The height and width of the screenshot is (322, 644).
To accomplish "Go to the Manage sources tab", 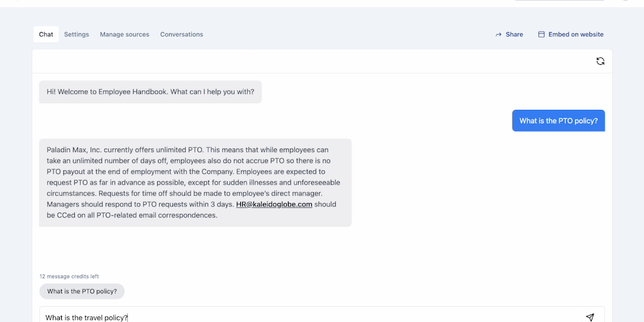I will point(125,35).
